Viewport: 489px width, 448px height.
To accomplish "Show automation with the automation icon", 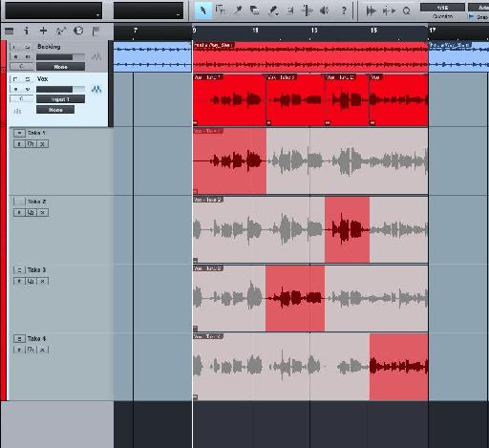I will (60, 31).
